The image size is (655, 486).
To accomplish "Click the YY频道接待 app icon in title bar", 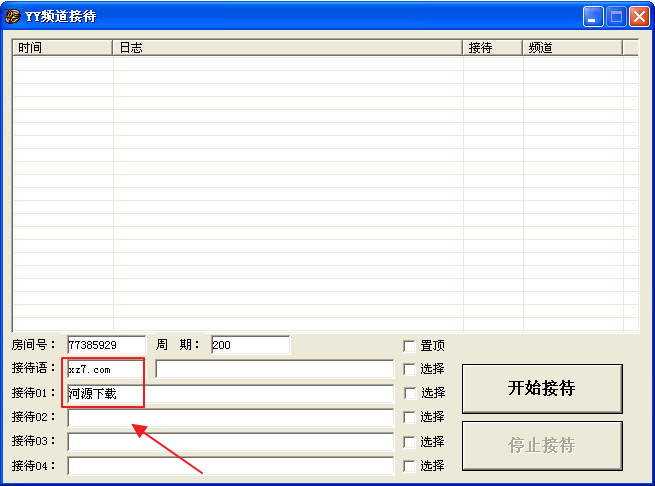I will [13, 16].
